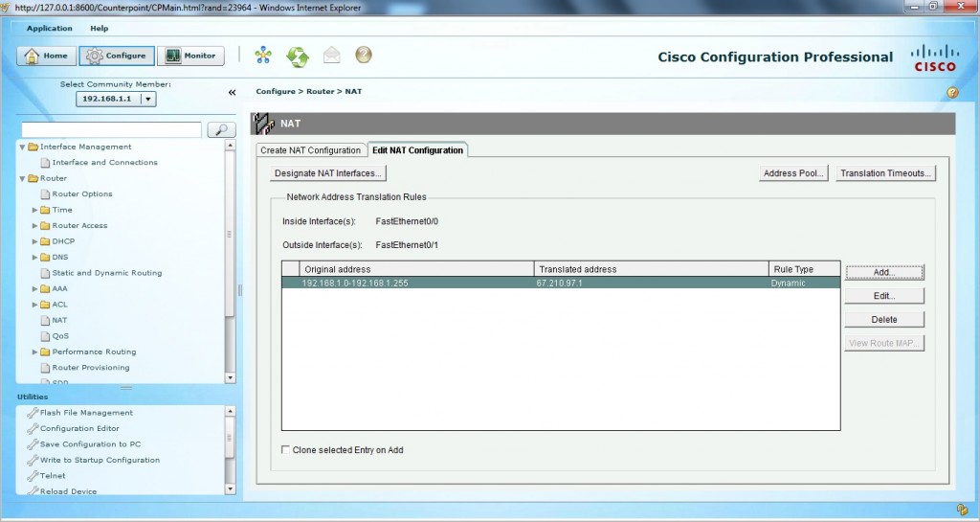The width and height of the screenshot is (980, 522).
Task: Expand the Time folder
Action: (x=35, y=210)
